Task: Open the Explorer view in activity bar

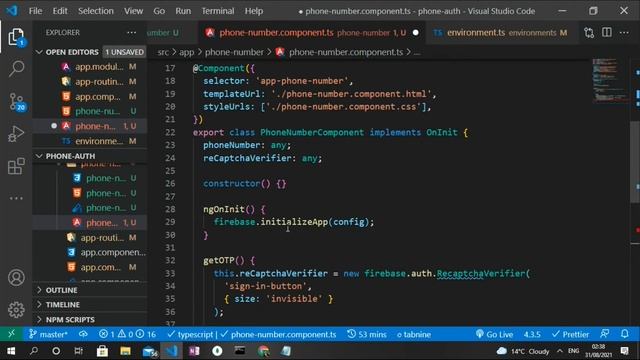Action: click(16, 37)
